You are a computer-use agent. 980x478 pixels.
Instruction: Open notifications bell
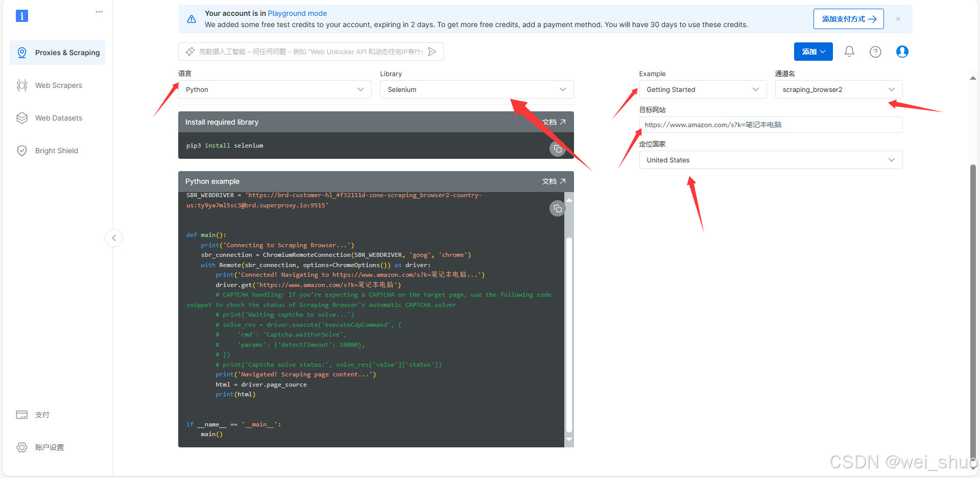[x=849, y=52]
